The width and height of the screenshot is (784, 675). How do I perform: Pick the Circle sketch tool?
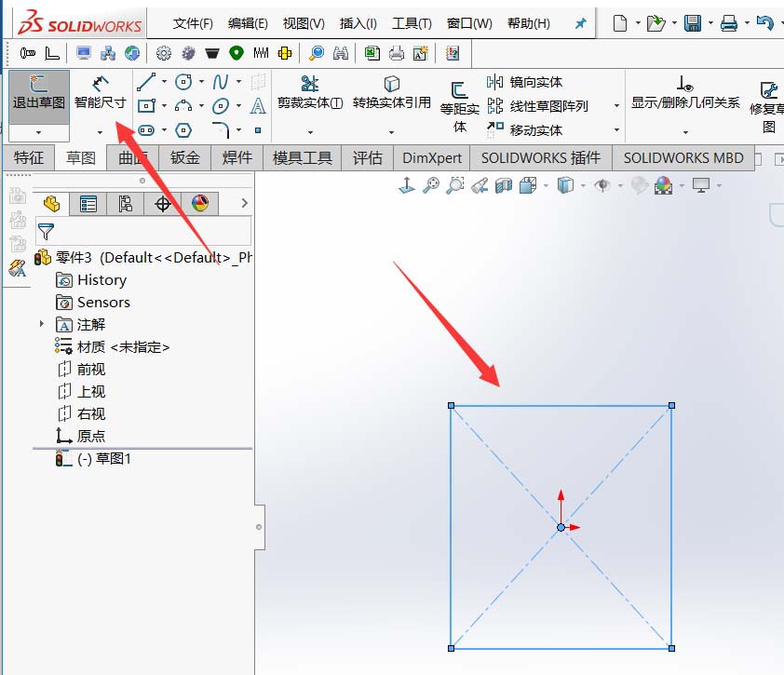point(183,82)
